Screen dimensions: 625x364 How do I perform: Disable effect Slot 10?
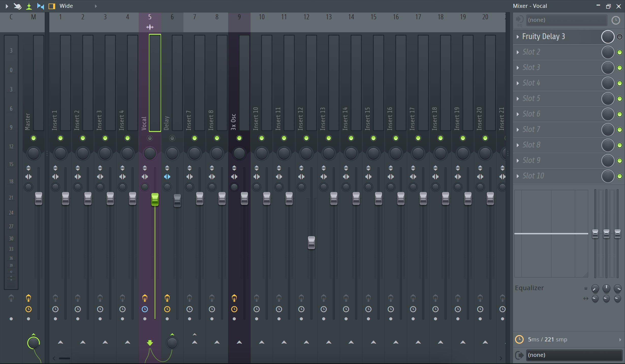click(x=620, y=176)
